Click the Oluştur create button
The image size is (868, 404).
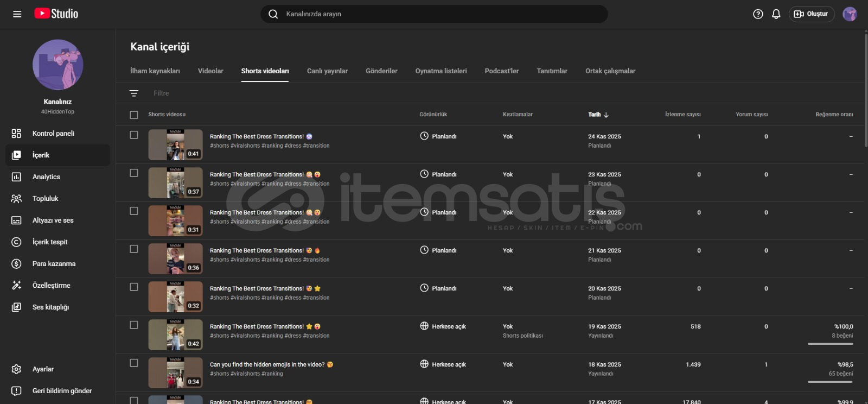(811, 14)
